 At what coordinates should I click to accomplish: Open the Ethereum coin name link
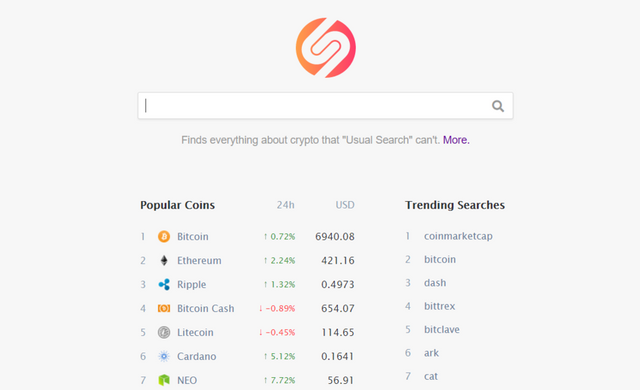pos(199,261)
